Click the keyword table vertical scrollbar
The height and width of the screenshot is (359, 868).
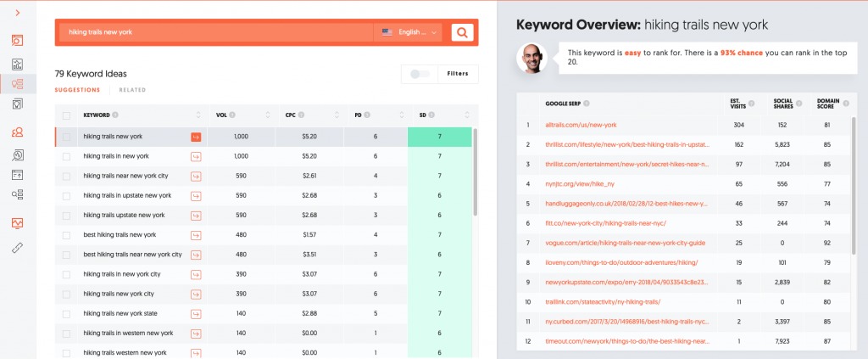[x=475, y=171]
